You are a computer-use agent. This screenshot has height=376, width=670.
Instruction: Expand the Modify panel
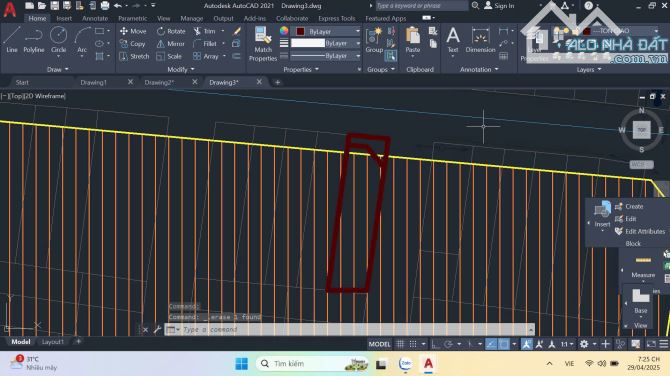tap(181, 69)
